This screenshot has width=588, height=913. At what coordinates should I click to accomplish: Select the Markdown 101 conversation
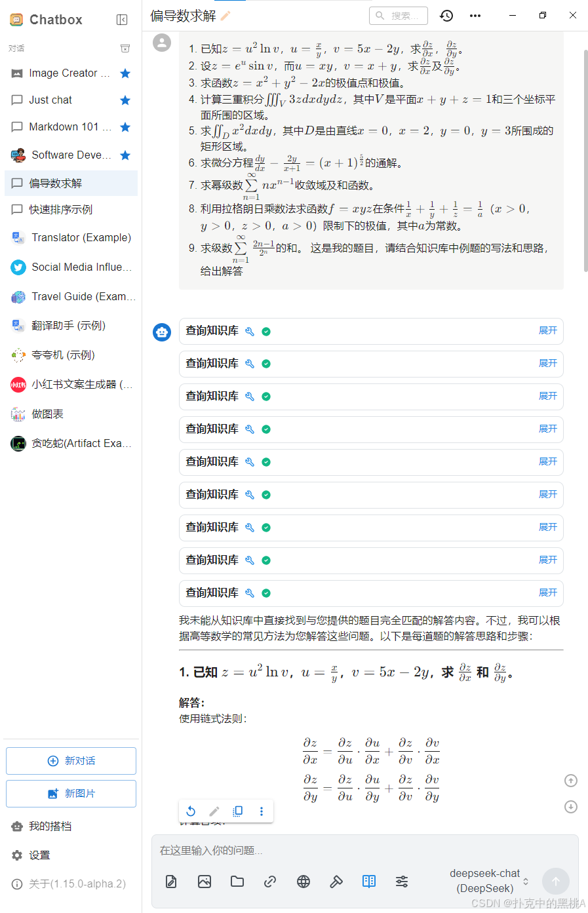71,127
